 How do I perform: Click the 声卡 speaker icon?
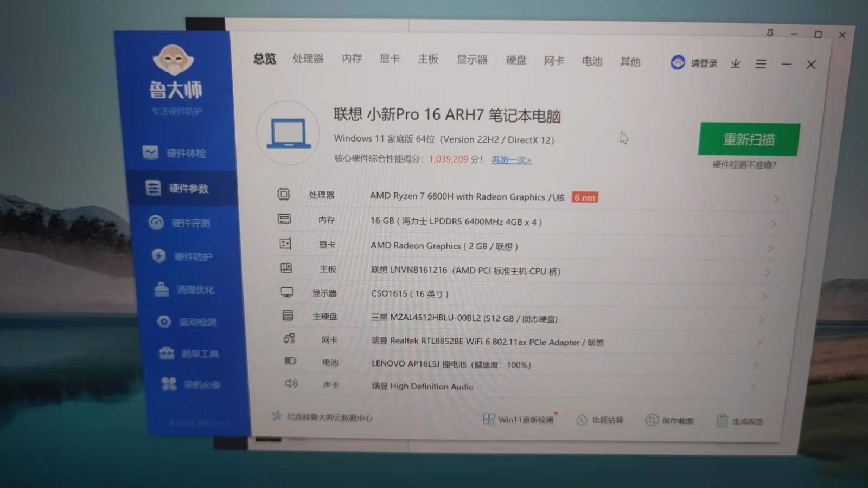point(291,384)
